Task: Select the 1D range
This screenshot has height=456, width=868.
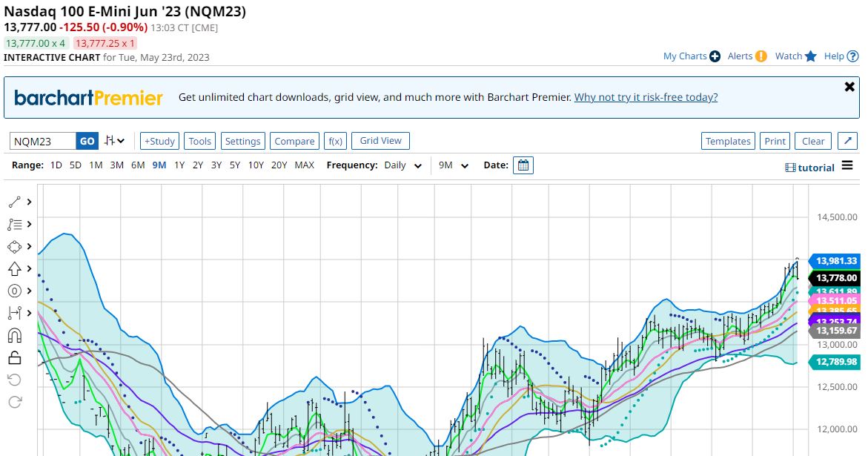Action: [x=56, y=165]
